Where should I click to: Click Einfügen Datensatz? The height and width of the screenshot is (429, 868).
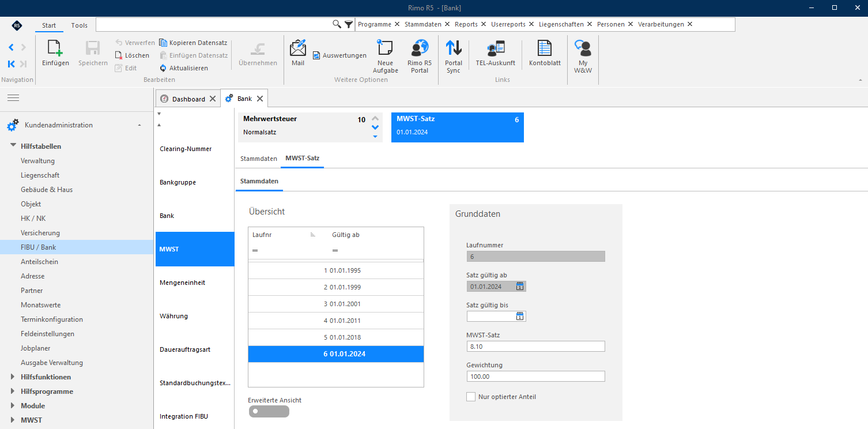193,55
